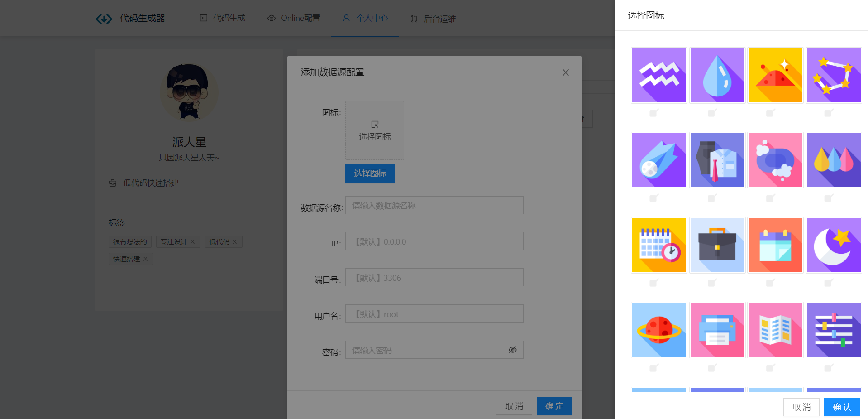Pick the blue printer icon

click(x=717, y=330)
